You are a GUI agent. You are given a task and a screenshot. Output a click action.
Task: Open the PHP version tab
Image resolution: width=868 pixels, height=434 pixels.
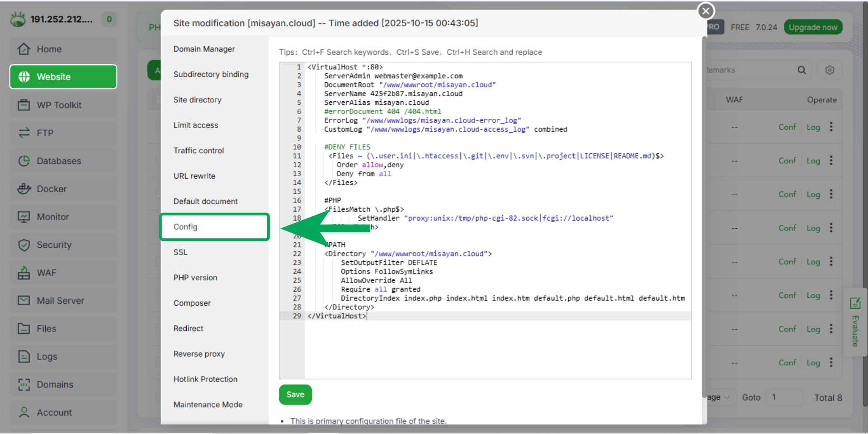195,278
